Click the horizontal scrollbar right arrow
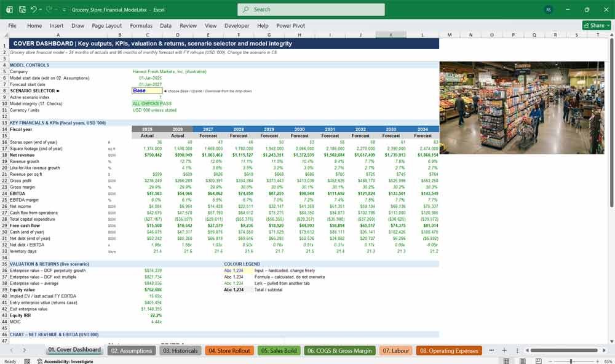This screenshot has height=364, width=615. [605, 350]
